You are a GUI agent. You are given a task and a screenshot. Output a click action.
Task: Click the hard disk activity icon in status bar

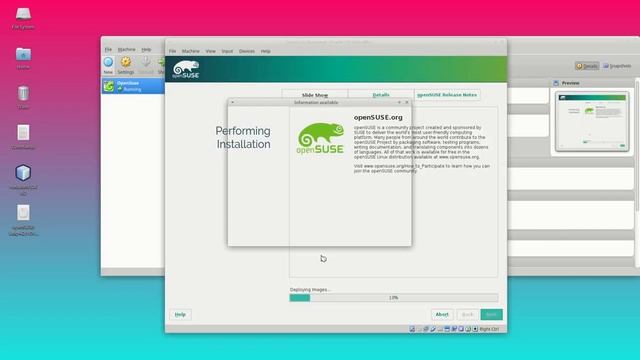412,329
